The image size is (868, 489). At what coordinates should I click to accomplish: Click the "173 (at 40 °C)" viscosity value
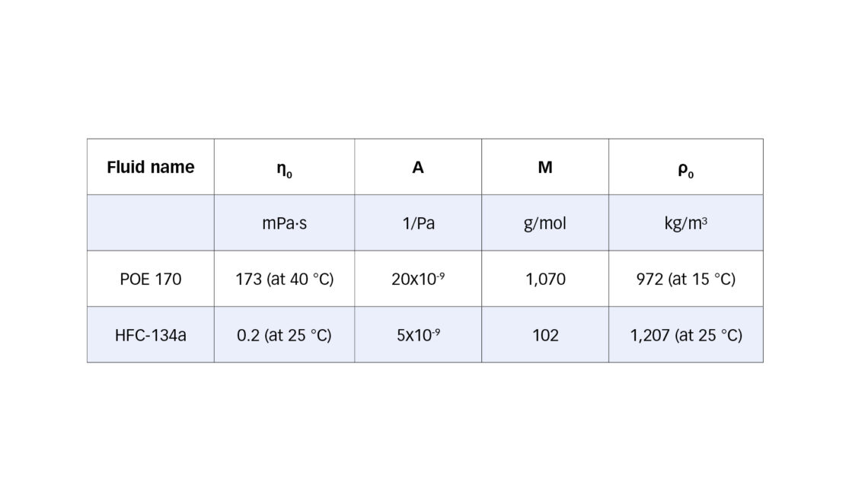click(284, 279)
